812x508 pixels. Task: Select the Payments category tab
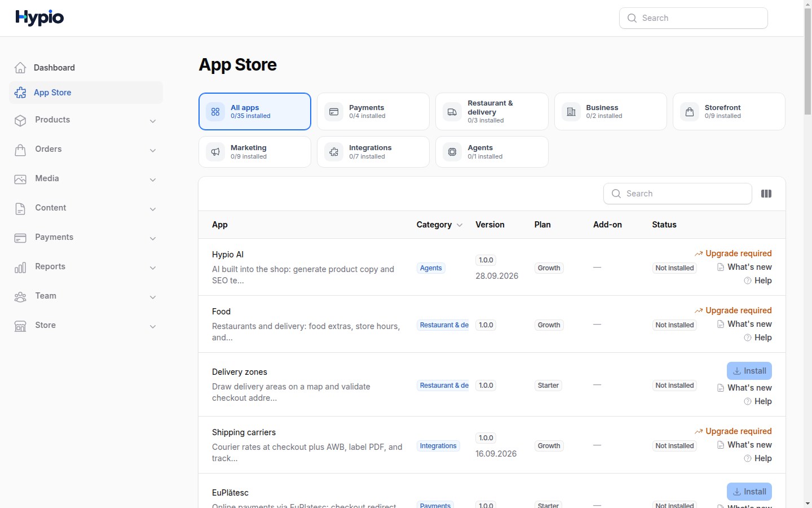373,112
